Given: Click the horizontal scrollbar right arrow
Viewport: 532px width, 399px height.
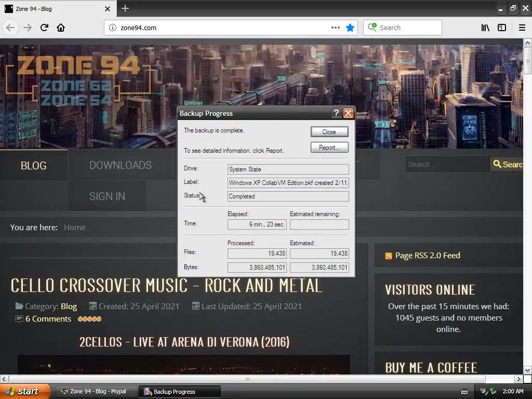Looking at the screenshot, I should (518, 379).
